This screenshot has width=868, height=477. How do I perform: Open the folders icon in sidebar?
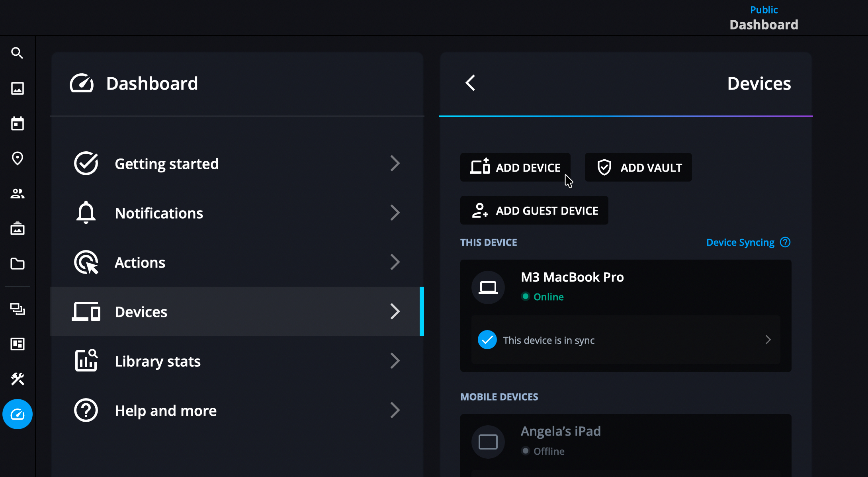tap(17, 264)
